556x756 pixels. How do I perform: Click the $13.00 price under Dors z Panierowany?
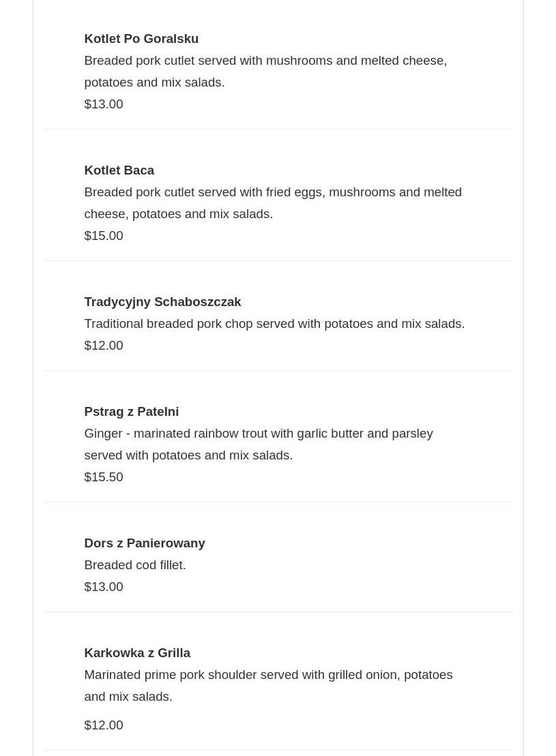pyautogui.click(x=104, y=587)
